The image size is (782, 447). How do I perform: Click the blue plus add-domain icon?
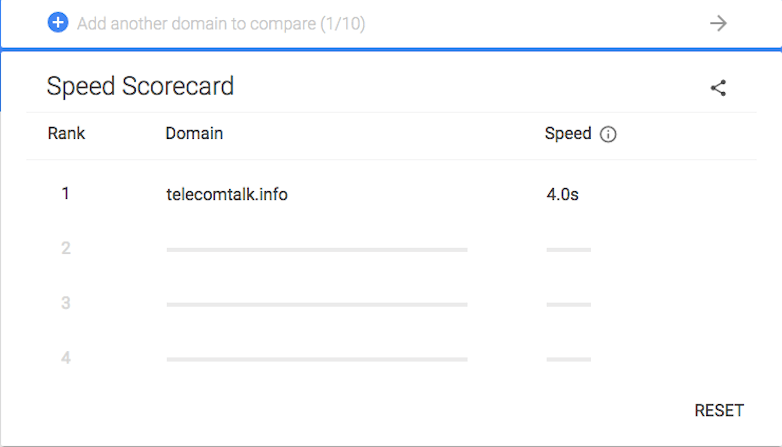(x=58, y=22)
